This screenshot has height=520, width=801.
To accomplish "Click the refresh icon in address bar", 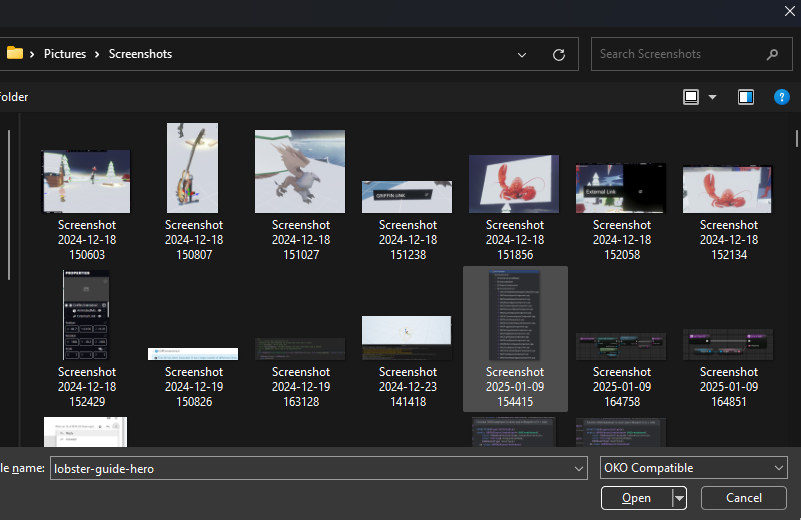I will pos(559,54).
